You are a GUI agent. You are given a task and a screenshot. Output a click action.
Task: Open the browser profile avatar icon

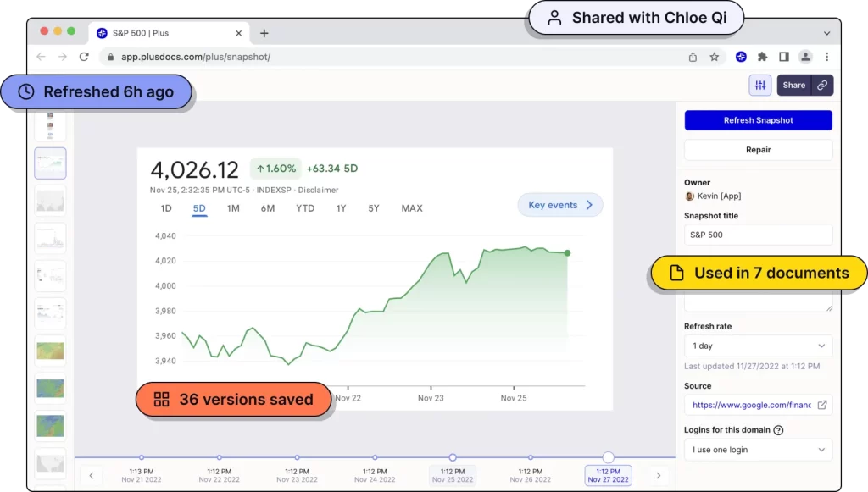(805, 56)
